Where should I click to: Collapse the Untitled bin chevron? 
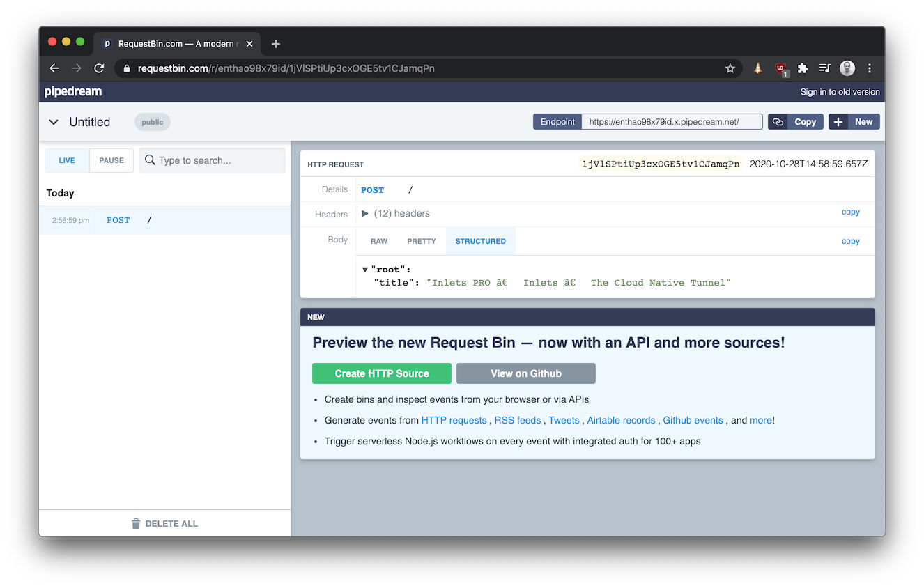54,122
